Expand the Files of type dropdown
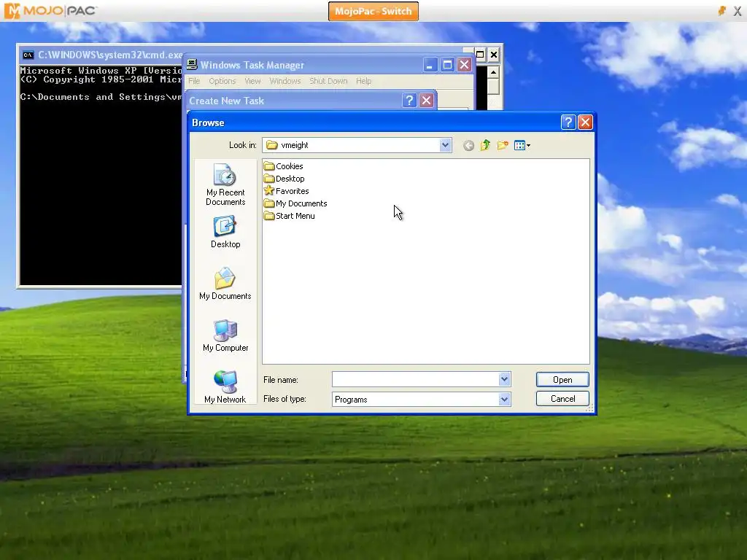 505,399
